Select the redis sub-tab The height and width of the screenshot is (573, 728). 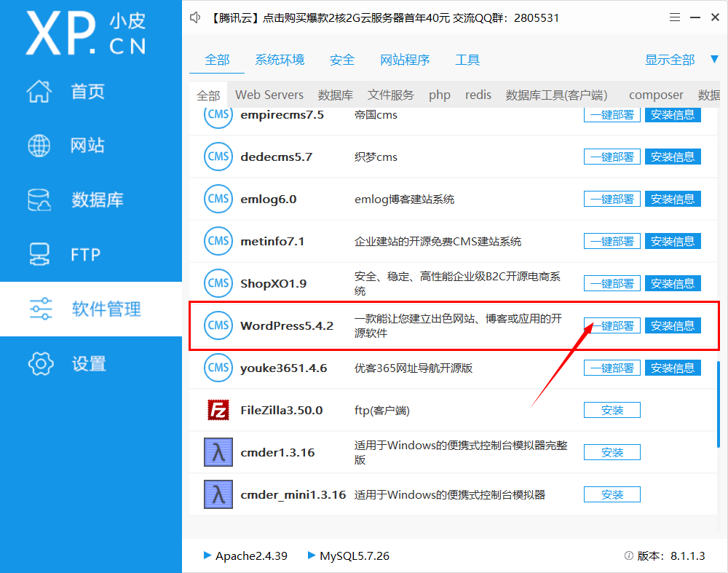click(x=478, y=95)
